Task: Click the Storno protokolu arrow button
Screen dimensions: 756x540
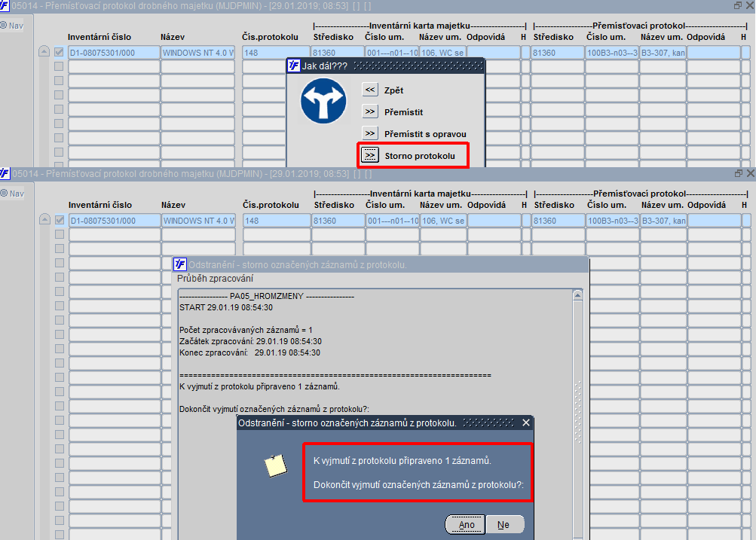Action: (370, 156)
